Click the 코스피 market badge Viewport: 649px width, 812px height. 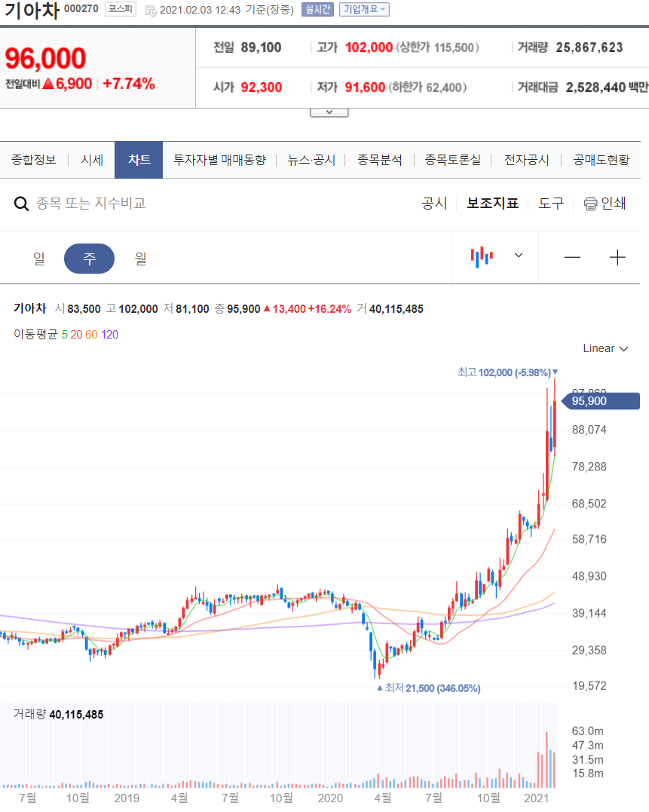pos(121,9)
